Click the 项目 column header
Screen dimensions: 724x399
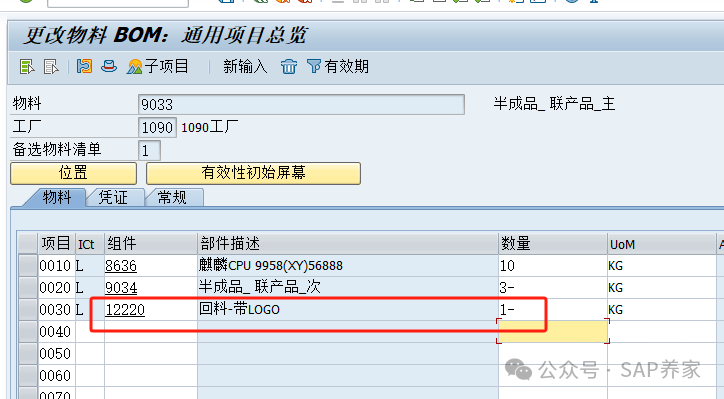click(56, 243)
